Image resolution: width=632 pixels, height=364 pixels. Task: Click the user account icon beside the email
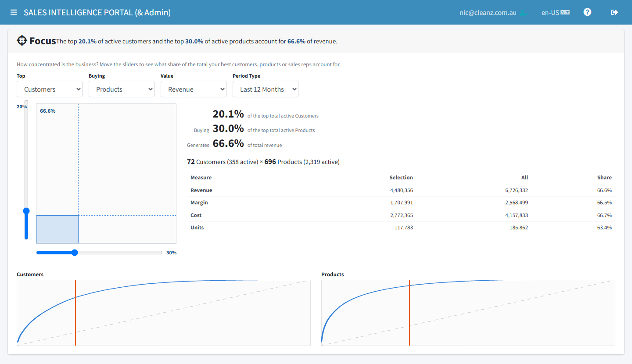click(523, 13)
